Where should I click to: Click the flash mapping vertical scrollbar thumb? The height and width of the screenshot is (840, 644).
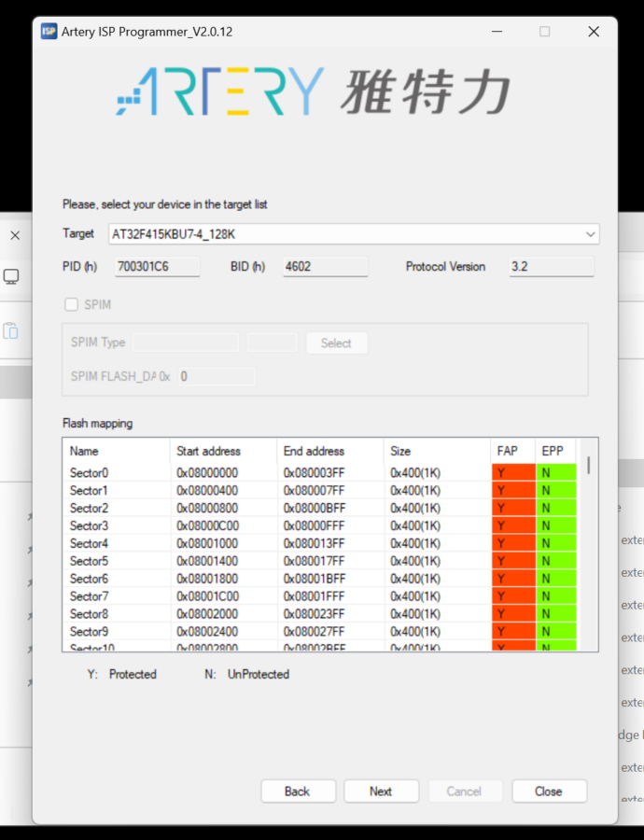tap(588, 465)
